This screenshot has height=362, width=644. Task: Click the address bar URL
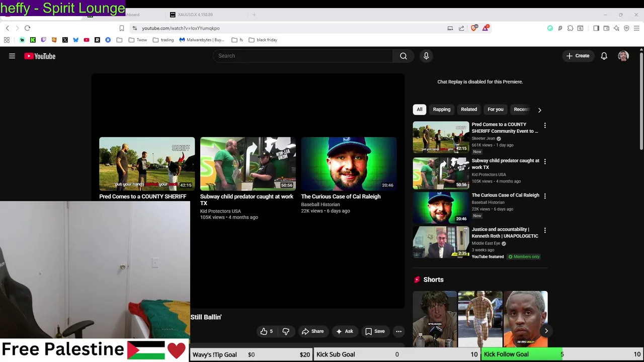[x=181, y=28]
